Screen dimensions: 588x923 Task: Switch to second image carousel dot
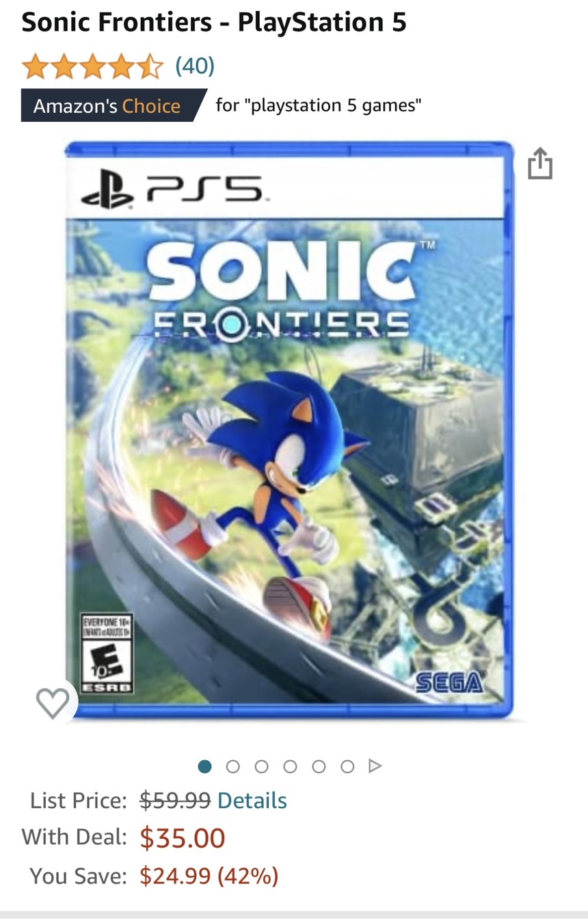coord(232,766)
